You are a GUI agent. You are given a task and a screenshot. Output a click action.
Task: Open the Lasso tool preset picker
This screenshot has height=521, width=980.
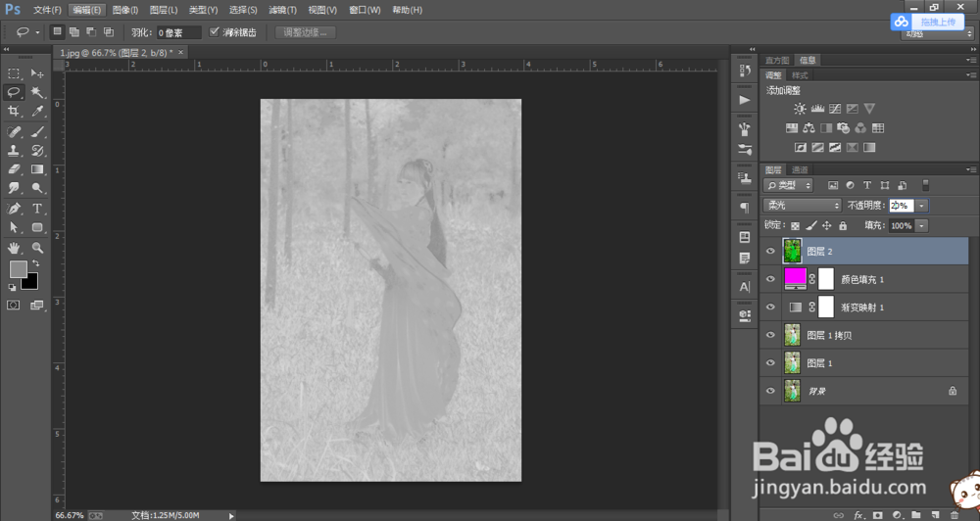[x=37, y=32]
